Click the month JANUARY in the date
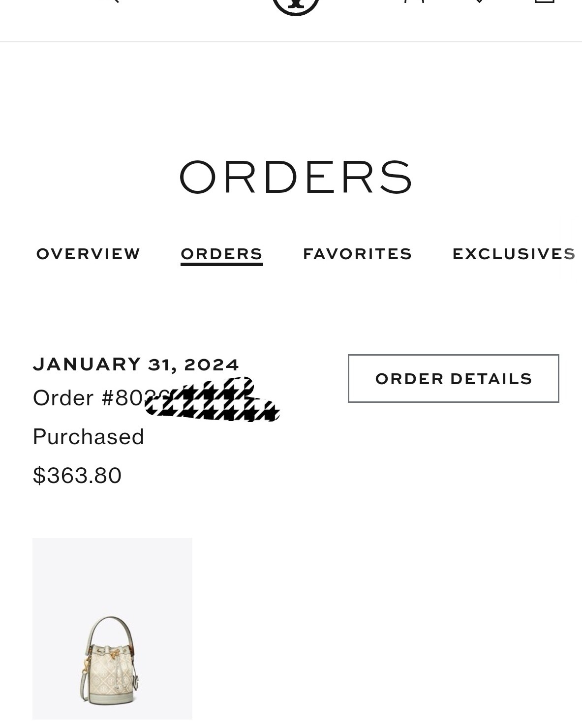This screenshot has height=728, width=582. coord(88,364)
